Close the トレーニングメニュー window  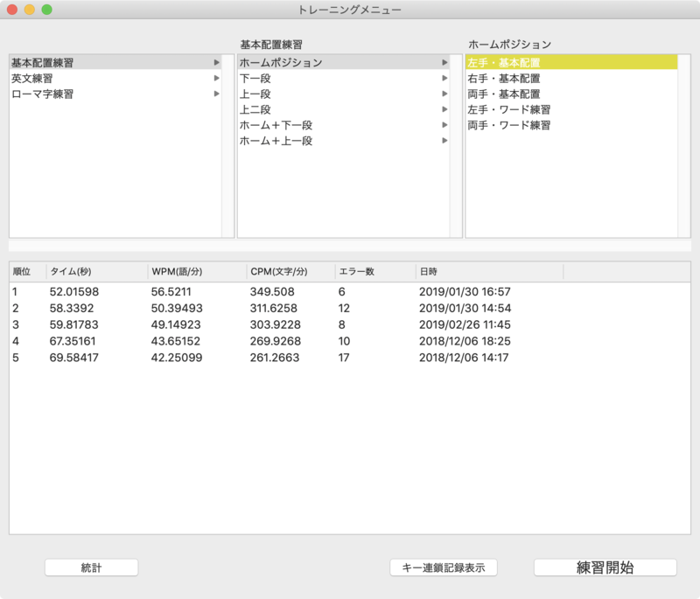point(12,10)
